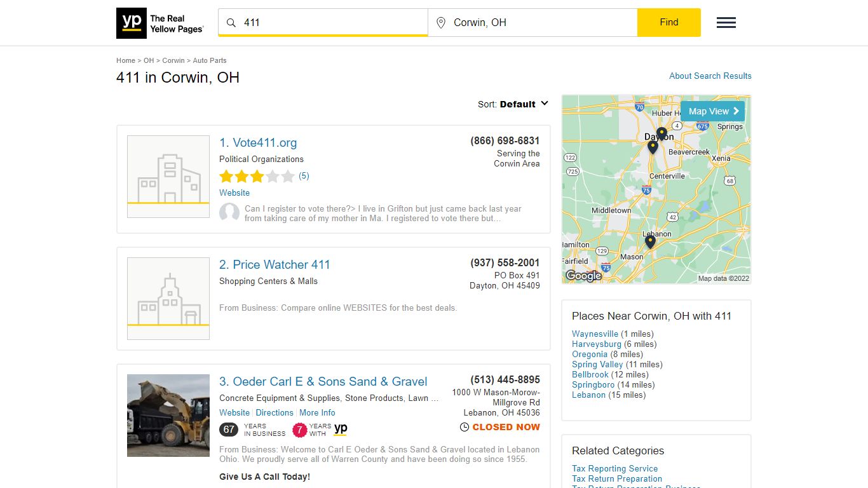Open the OH breadcrumb link

coord(149,60)
